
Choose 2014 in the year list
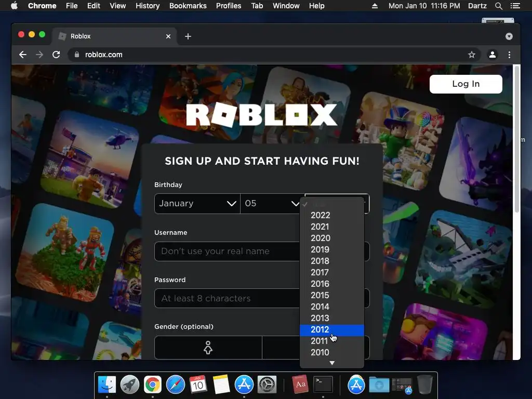[332, 307]
